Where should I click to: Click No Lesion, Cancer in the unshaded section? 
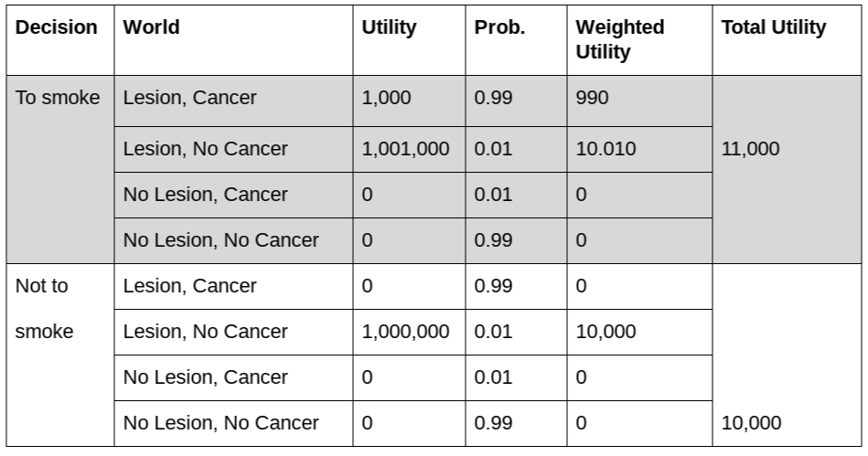(205, 377)
